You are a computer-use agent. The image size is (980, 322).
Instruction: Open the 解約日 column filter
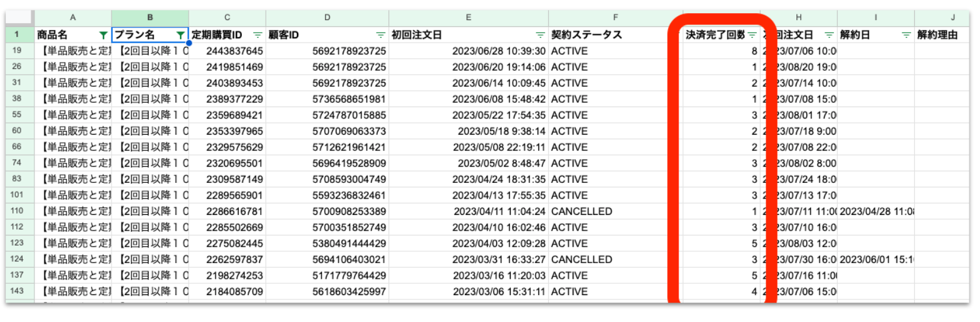[x=905, y=35]
